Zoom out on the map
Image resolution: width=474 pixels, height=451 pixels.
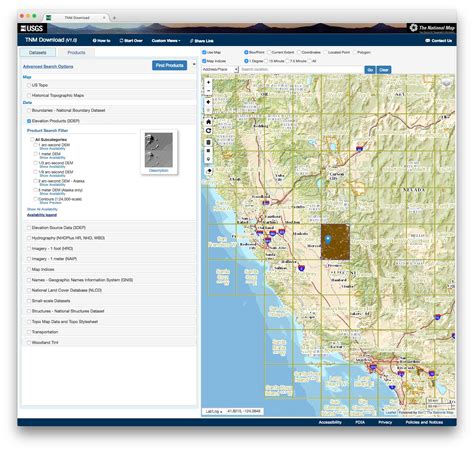(209, 91)
